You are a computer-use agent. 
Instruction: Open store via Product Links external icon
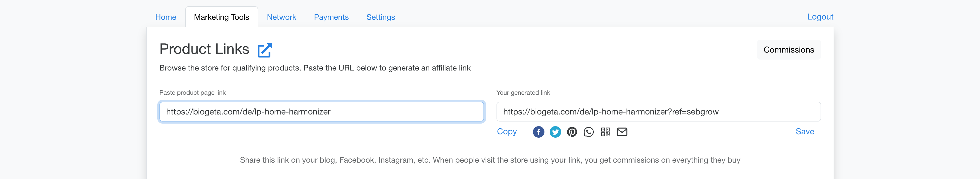coord(265,50)
